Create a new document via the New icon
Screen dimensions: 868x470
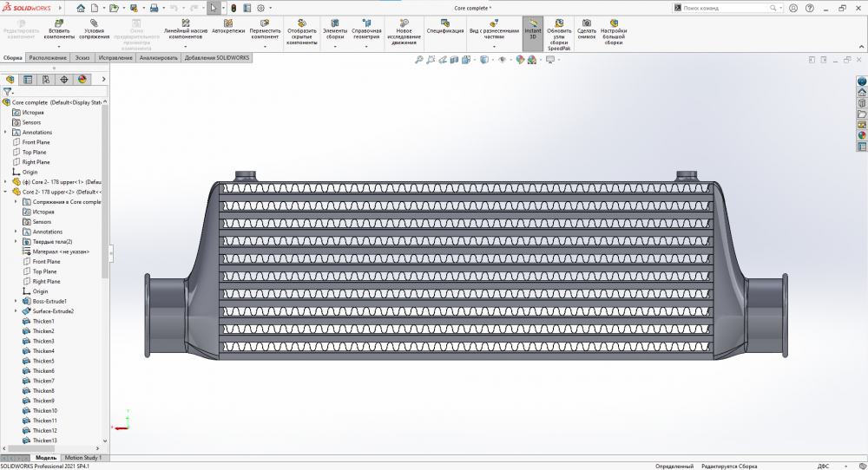(95, 8)
